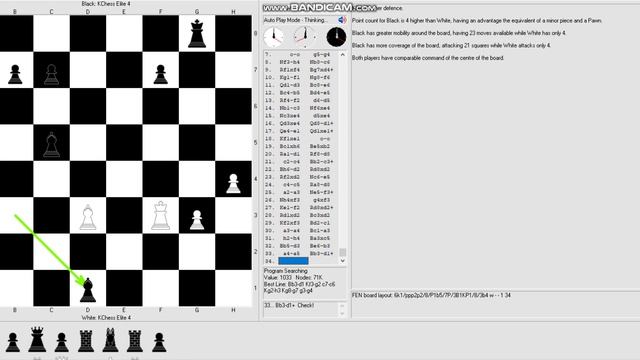The height and width of the screenshot is (360, 640).
Task: Click move 24 entry 'c4-c5'
Action: (x=291, y=184)
